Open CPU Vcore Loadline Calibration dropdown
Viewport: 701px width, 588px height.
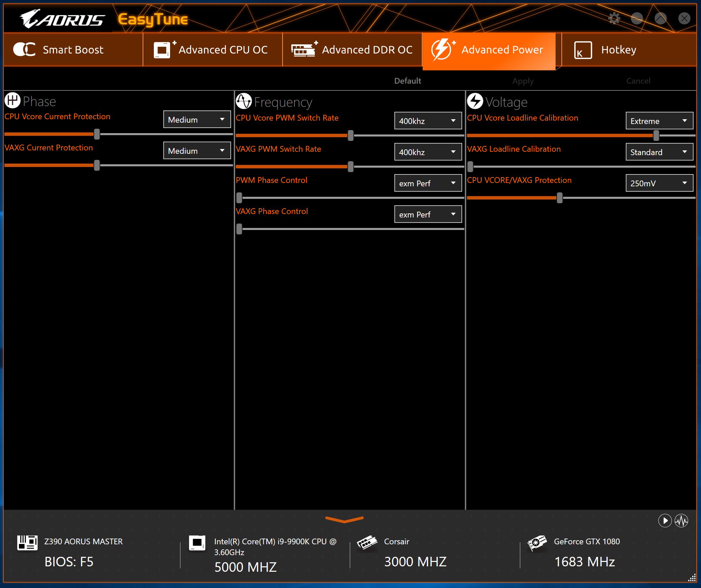coord(660,121)
